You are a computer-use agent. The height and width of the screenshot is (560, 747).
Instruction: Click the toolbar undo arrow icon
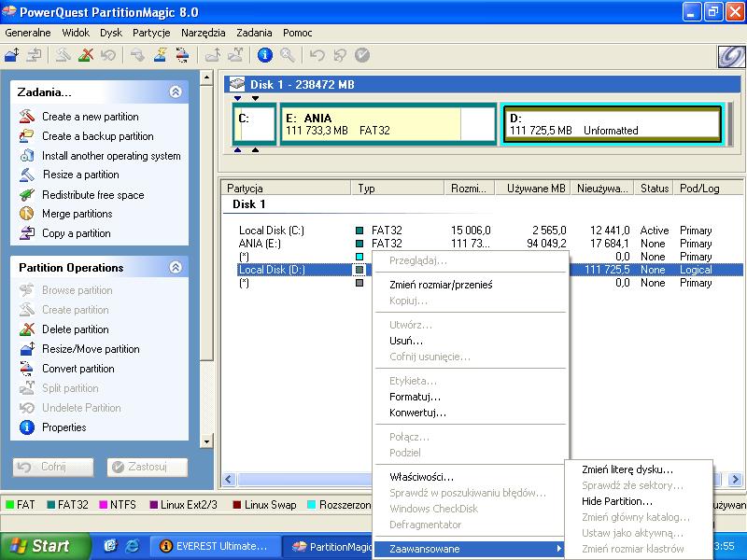[317, 55]
